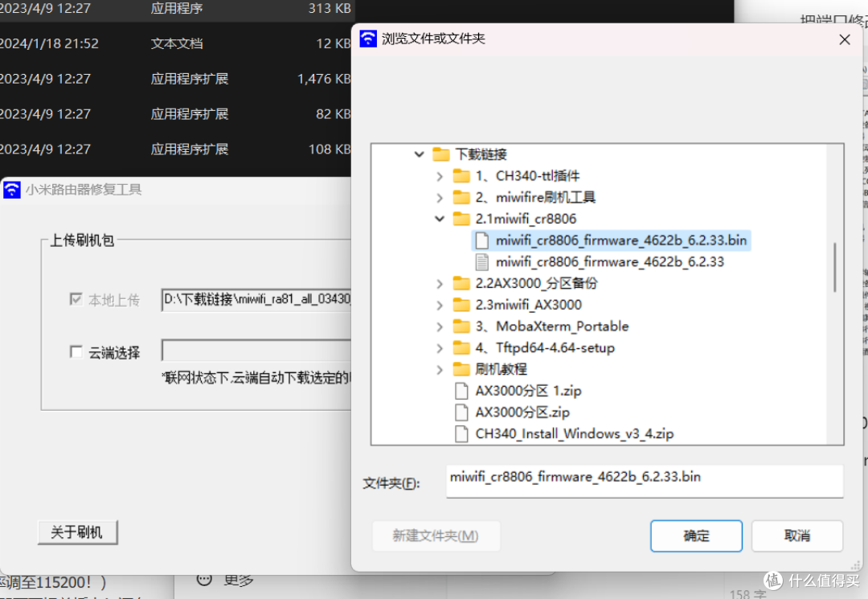Click the 取消 button in browse dialog
Screen dimensions: 868x599
pyautogui.click(x=796, y=535)
